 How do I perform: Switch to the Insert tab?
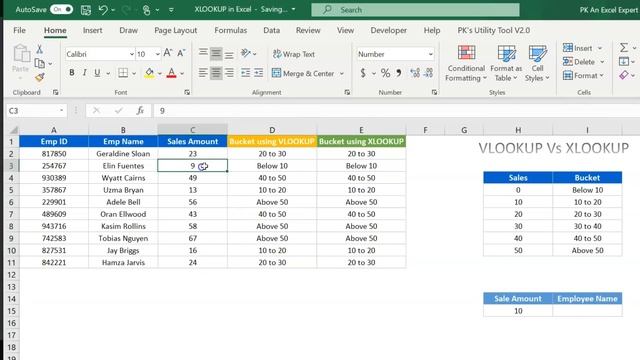(92, 30)
